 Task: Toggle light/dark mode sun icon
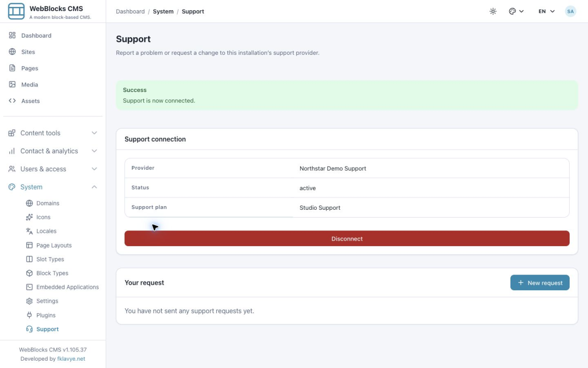493,11
